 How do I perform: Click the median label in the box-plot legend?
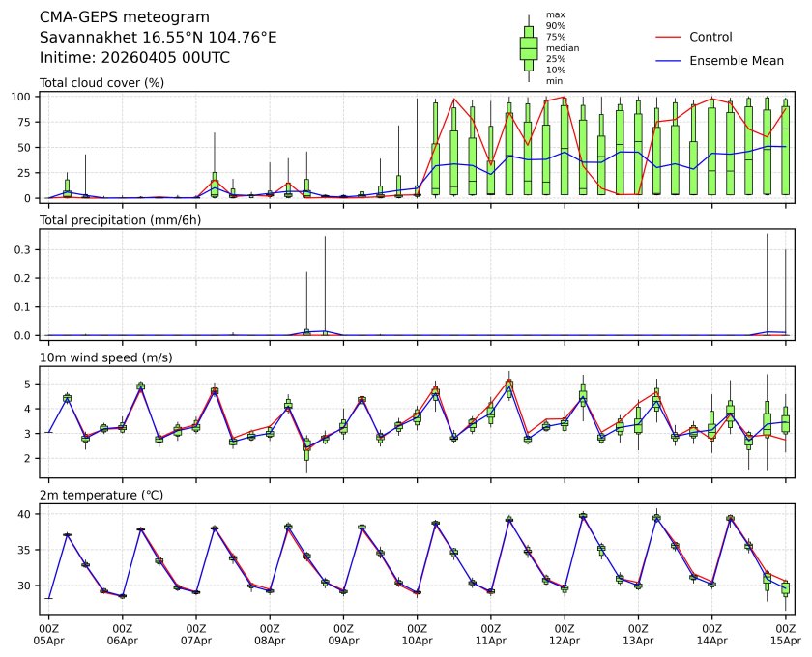557,47
